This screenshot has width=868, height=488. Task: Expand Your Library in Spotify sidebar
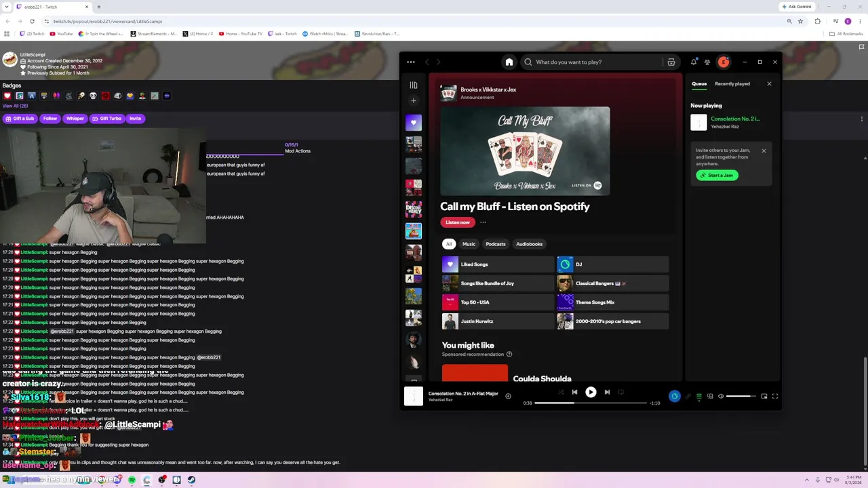414,85
